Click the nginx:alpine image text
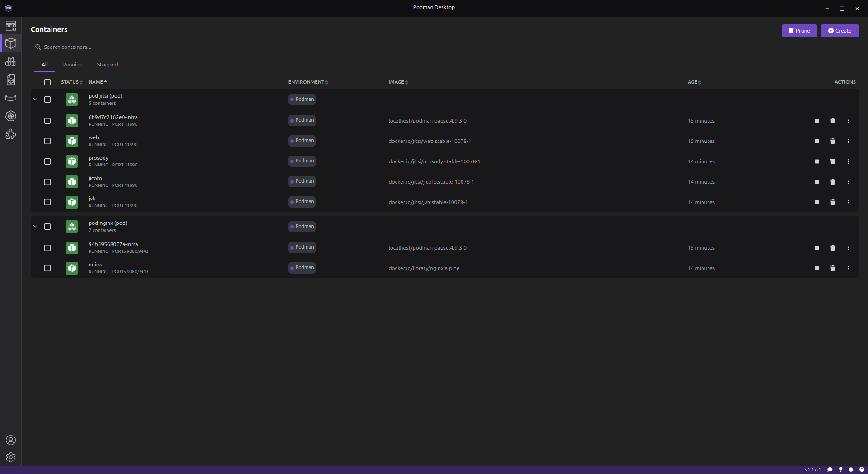This screenshot has height=474, width=868. (424, 268)
